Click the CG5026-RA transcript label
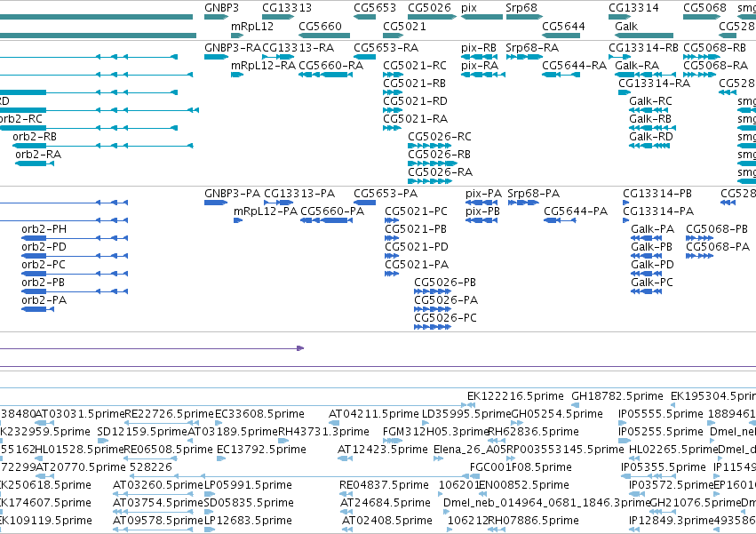This screenshot has height=534, width=756. (441, 172)
